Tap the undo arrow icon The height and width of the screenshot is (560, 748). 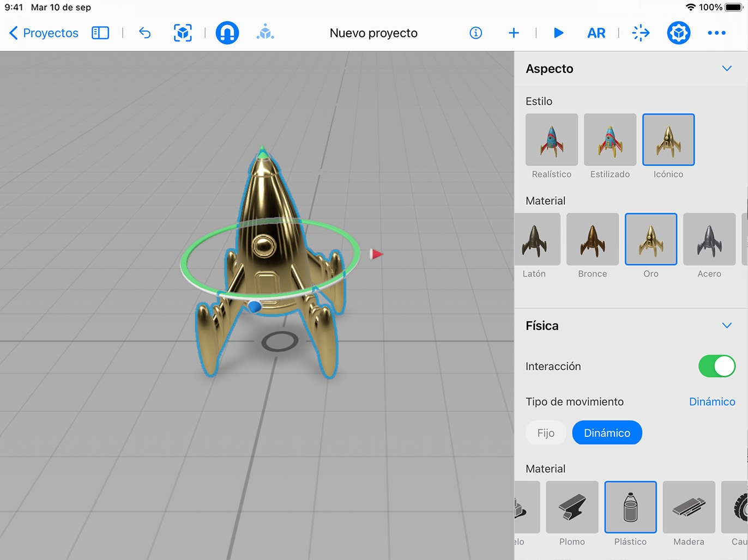pos(144,33)
